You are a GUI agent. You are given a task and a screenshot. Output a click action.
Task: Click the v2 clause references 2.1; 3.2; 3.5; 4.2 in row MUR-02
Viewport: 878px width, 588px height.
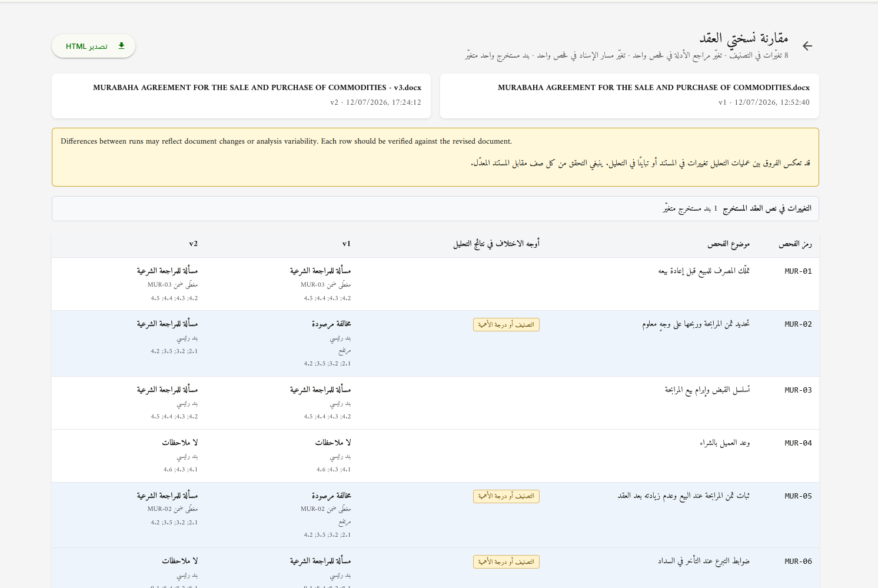click(174, 351)
